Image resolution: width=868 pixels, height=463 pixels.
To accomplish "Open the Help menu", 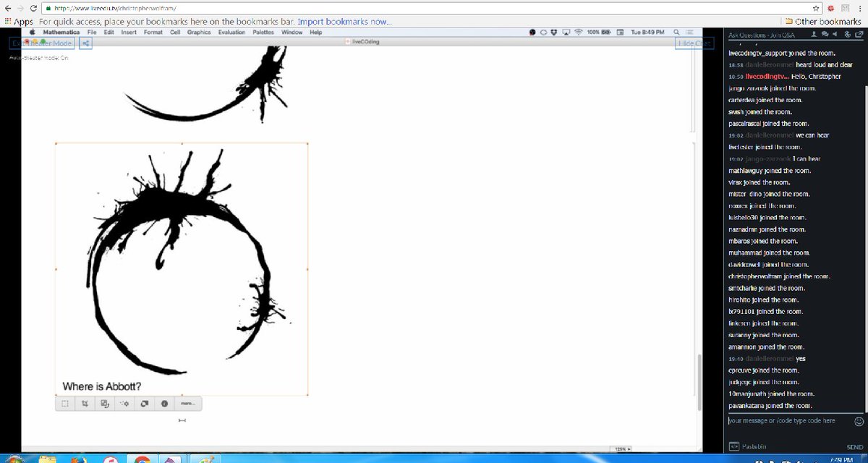I will [x=315, y=33].
